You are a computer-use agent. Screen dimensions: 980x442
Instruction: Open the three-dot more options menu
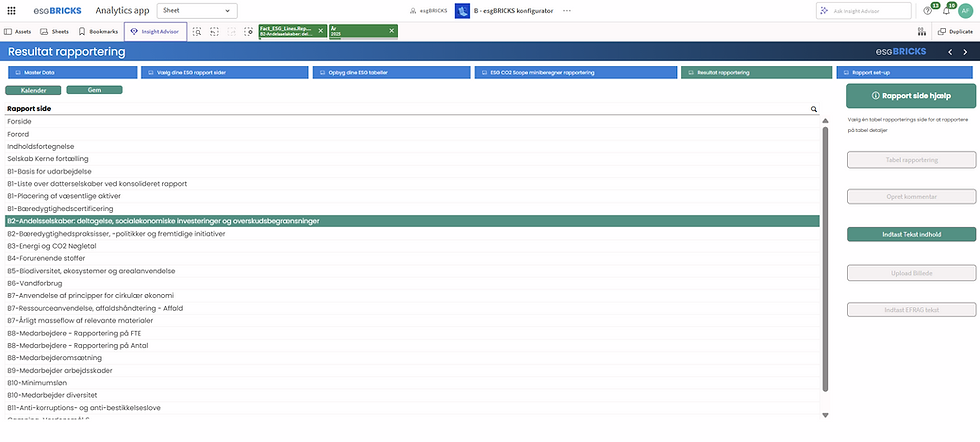point(567,11)
